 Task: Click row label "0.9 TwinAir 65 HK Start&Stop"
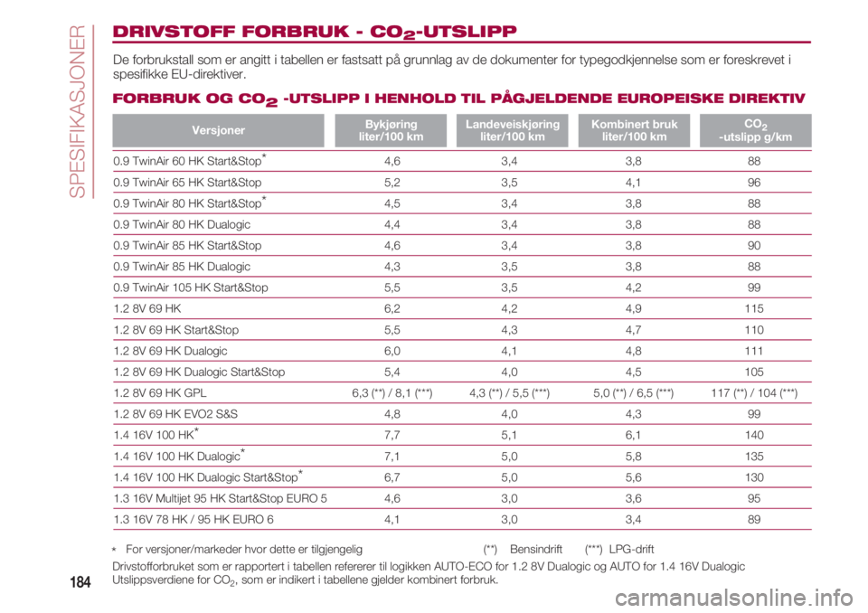click(187, 183)
